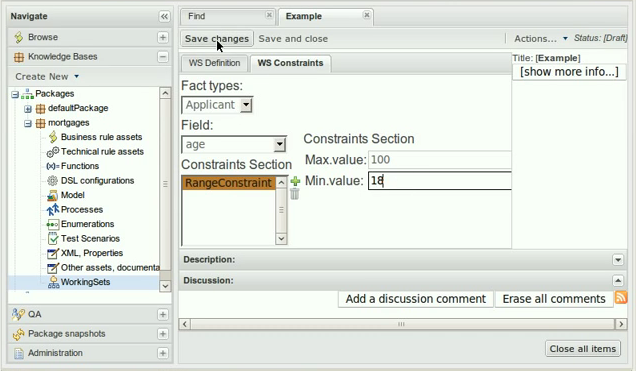This screenshot has width=636, height=371.
Task: Open Business rule assets
Action: point(101,137)
